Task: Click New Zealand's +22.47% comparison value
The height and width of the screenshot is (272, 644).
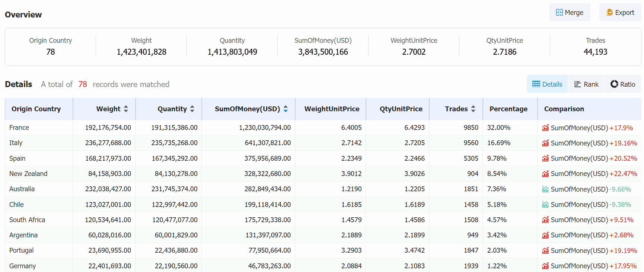Action: click(x=623, y=174)
